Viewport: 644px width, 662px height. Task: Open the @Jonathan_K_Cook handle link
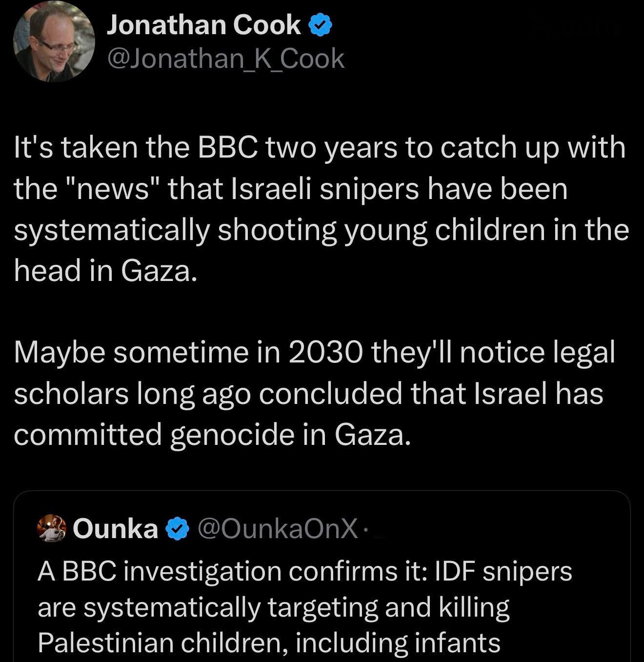225,59
